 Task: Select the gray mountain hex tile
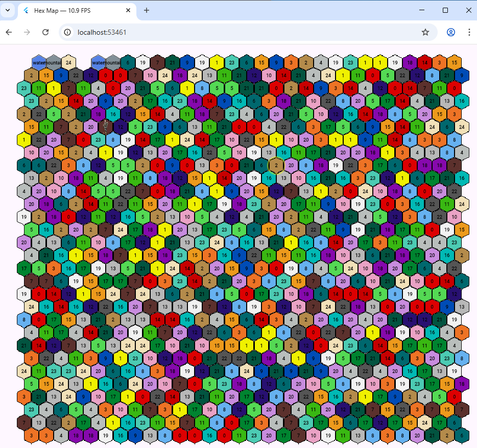pos(54,63)
